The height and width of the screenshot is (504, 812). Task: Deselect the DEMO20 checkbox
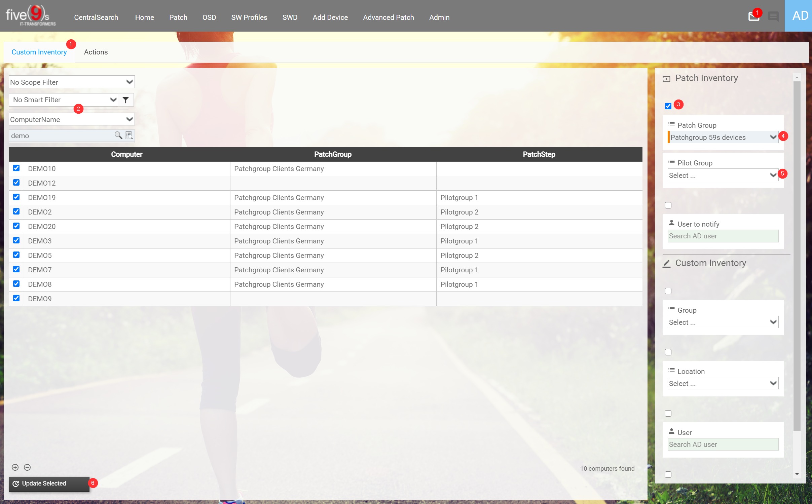(x=16, y=226)
